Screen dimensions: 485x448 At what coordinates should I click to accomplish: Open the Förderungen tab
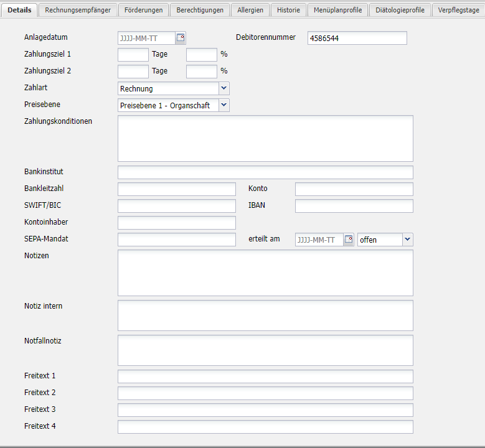(143, 10)
